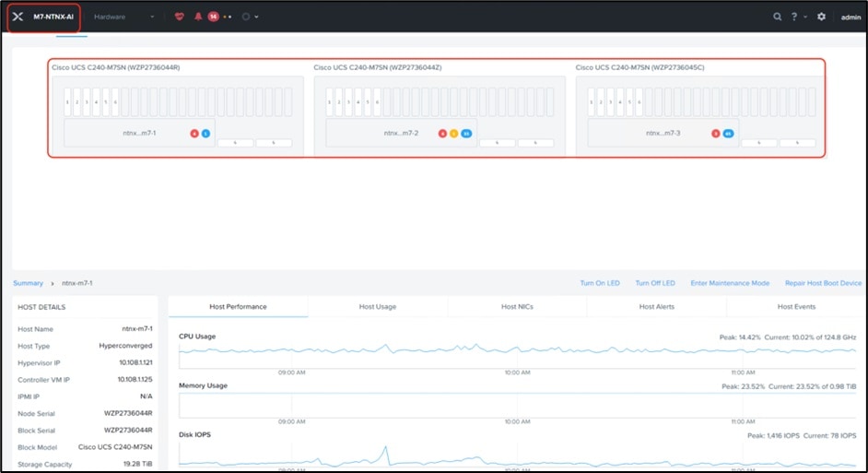The height and width of the screenshot is (473, 868).
Task: Switch to Host NICs tab
Action: pyautogui.click(x=517, y=306)
